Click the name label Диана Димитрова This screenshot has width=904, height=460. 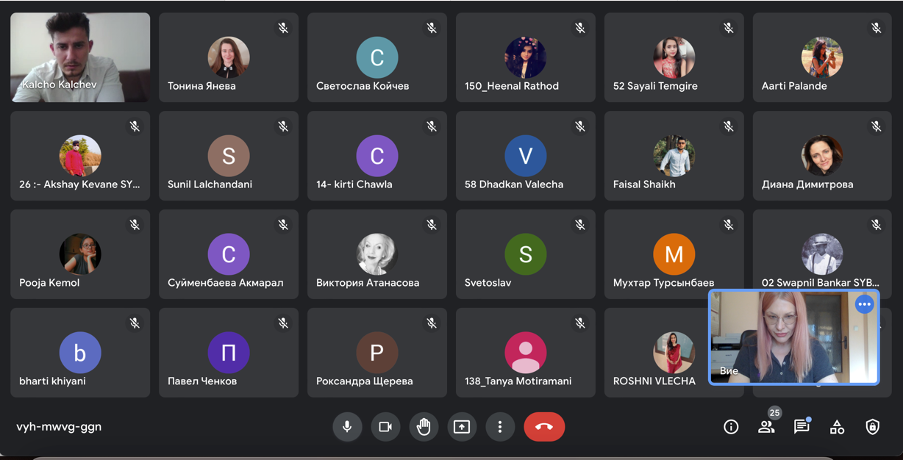click(807, 184)
